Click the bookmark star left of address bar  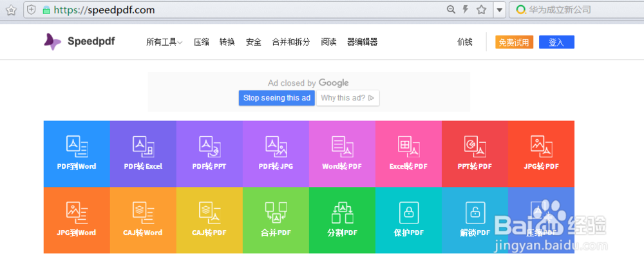point(11,10)
